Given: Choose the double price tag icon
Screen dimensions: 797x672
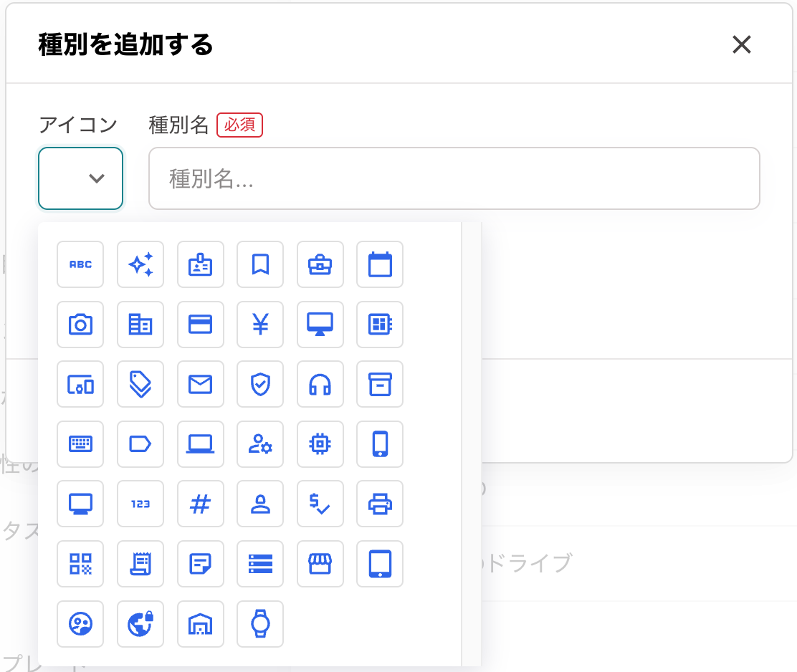Looking at the screenshot, I should (140, 384).
